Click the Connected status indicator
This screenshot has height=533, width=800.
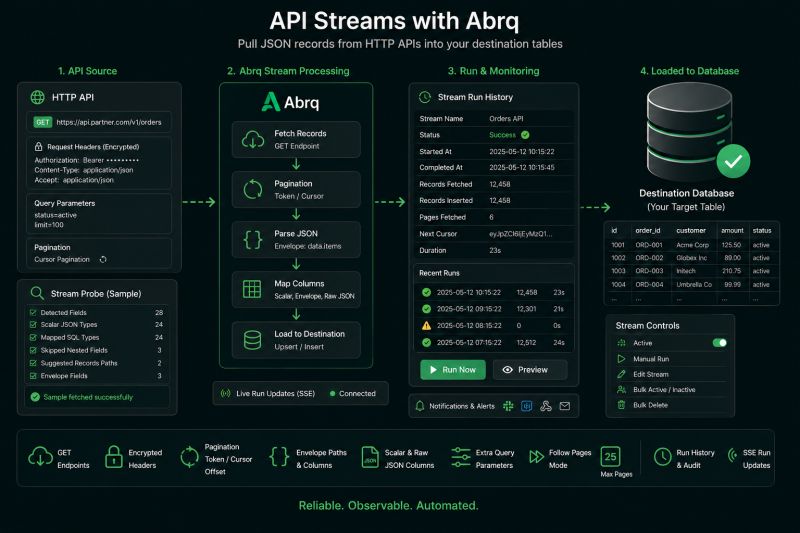pos(353,393)
